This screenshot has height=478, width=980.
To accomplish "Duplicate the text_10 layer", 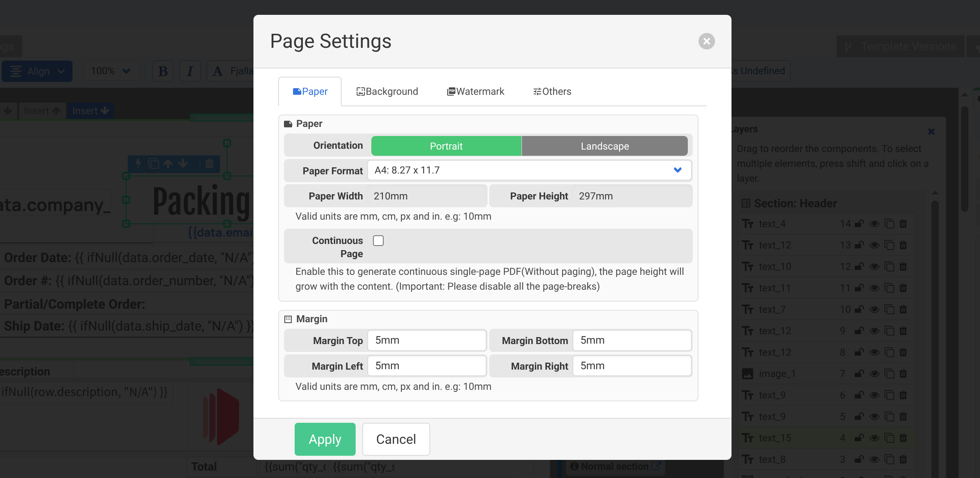I will point(889,267).
